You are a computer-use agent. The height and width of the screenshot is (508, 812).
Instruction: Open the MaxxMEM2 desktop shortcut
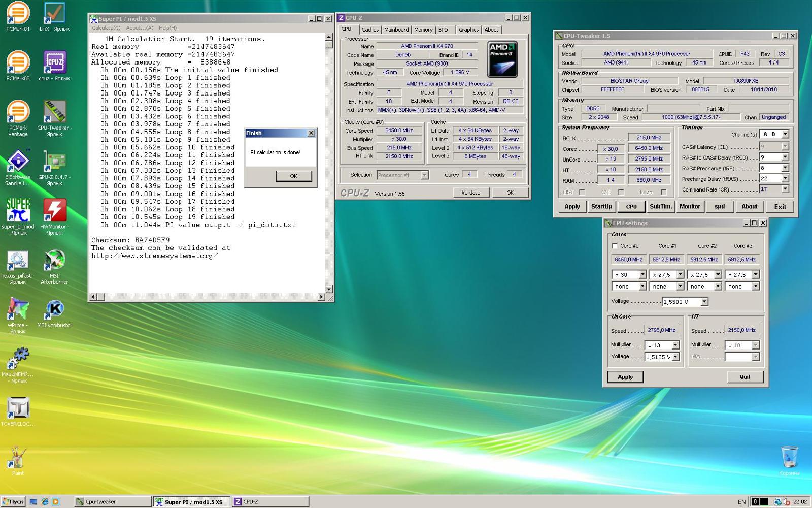[x=18, y=365]
